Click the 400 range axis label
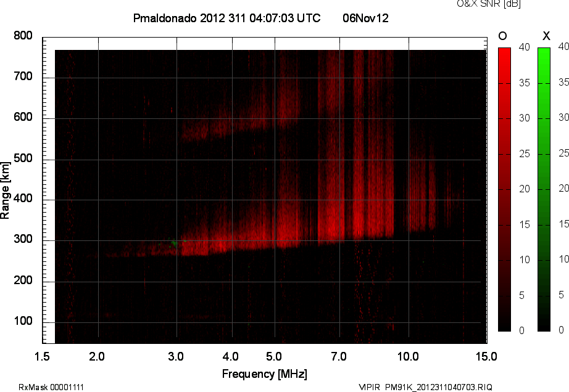This screenshot has height=392, width=569. pos(23,198)
